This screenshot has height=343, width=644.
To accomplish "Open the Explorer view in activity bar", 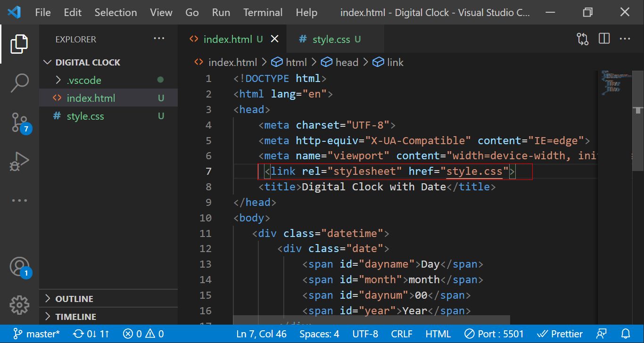I will (19, 44).
